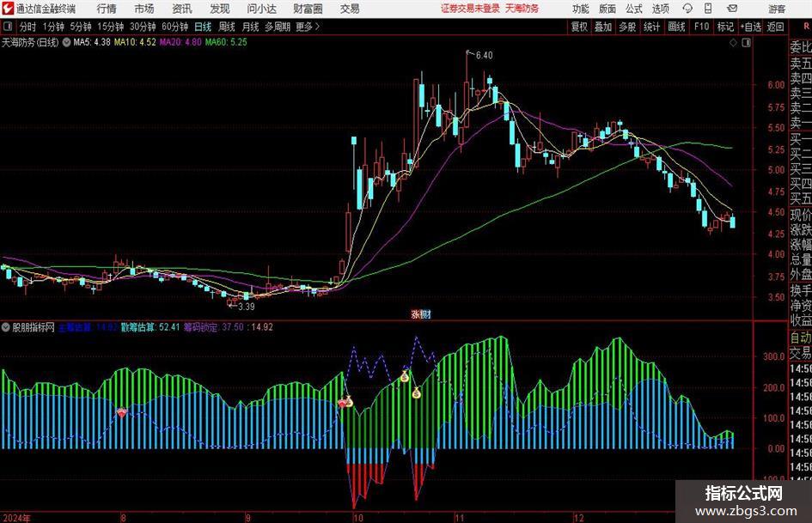Click the MA20: 4.80 indicator value
812x523 pixels.
[180, 42]
